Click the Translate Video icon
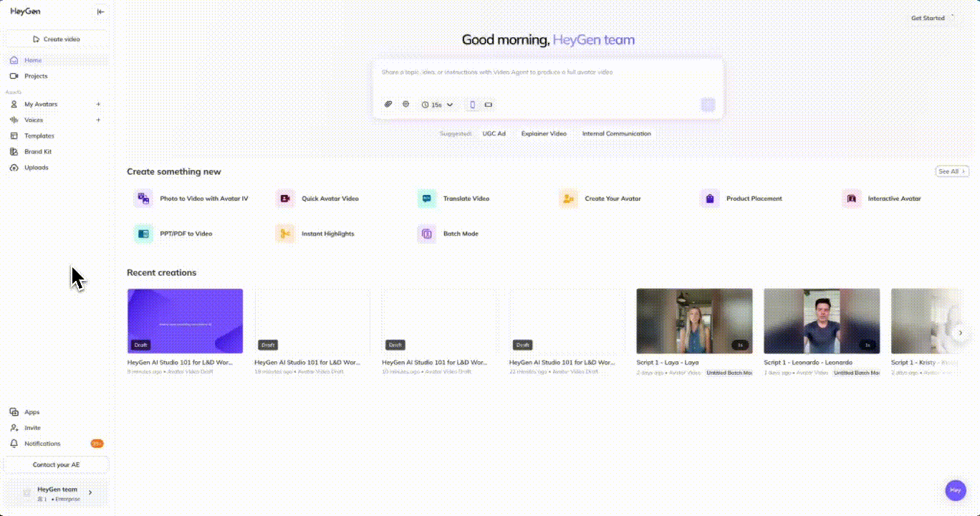The height and width of the screenshot is (516, 980). 427,199
